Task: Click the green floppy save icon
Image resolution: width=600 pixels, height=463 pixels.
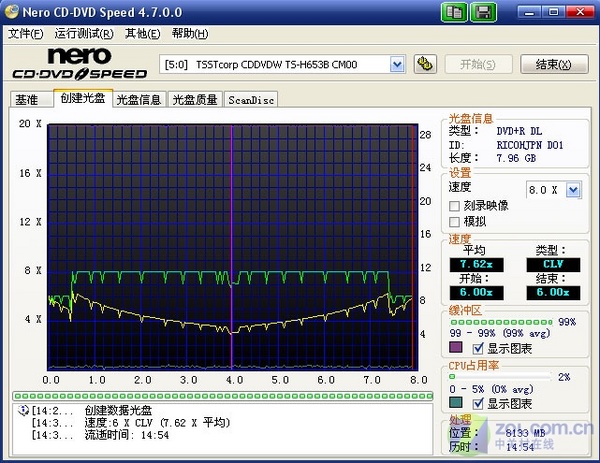Action: tap(483, 12)
